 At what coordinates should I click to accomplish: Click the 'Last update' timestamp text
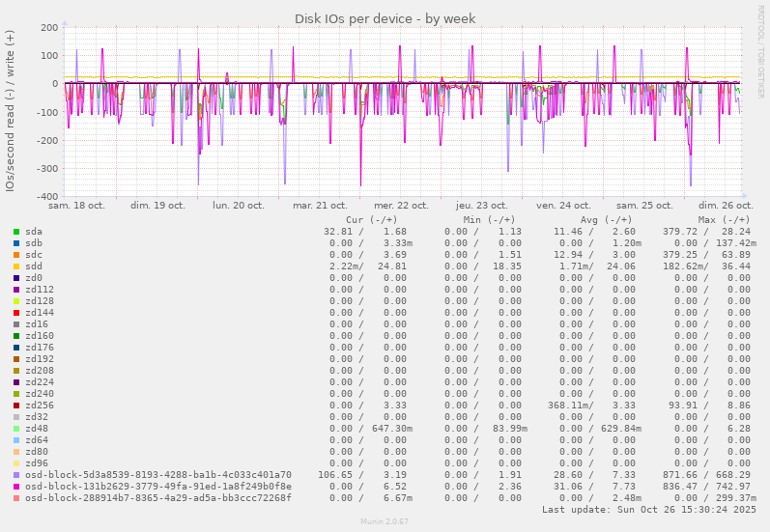pos(650,510)
